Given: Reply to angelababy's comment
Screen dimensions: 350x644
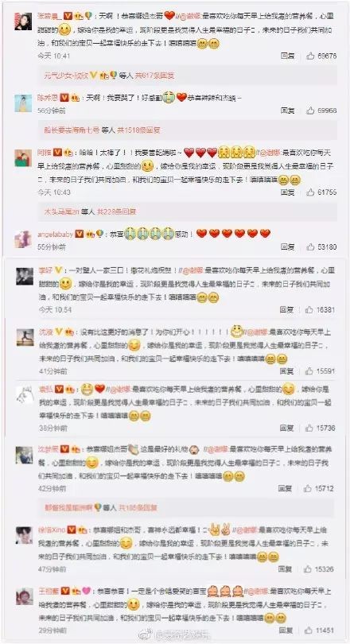Looking at the screenshot, I should click(288, 246).
